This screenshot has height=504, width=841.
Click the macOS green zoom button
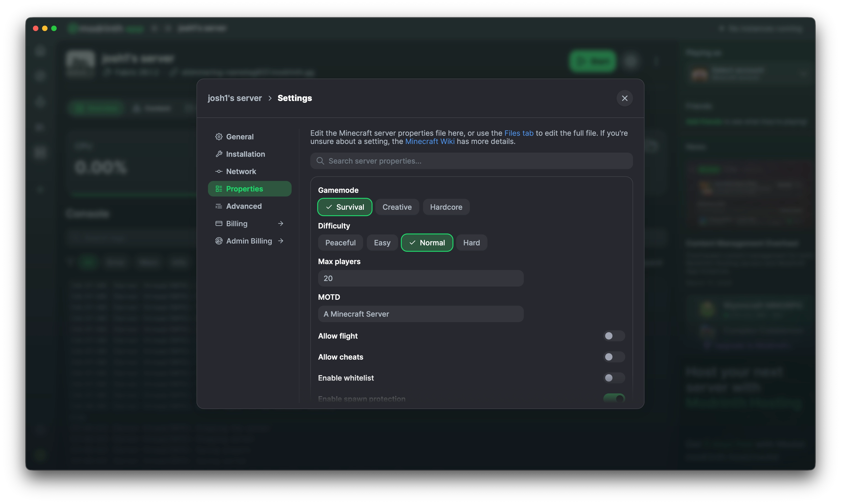[54, 29]
